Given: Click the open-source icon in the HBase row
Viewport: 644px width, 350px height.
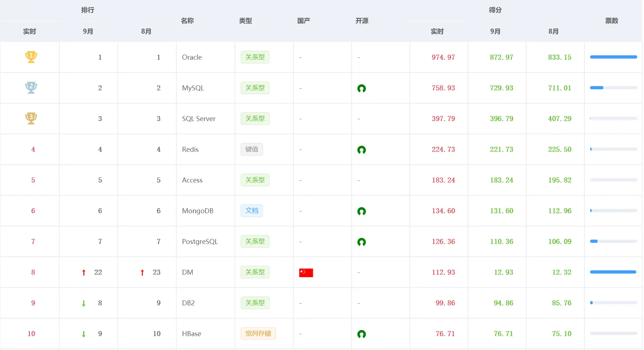Looking at the screenshot, I should [362, 334].
